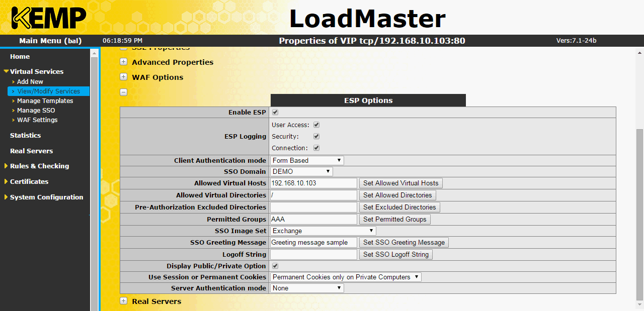Click Set Allowed Virtual Hosts button
Viewport: 644px width, 311px height.
(x=400, y=183)
